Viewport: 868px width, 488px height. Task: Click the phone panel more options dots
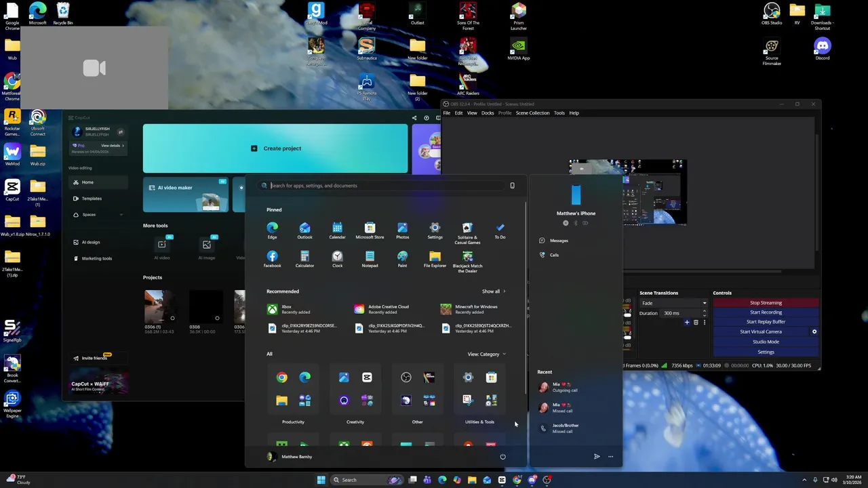click(x=610, y=456)
